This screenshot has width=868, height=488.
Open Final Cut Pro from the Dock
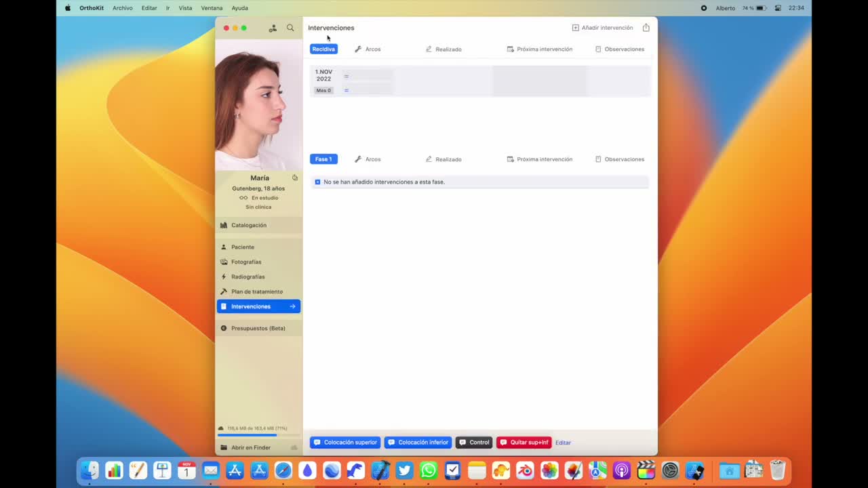point(646,470)
